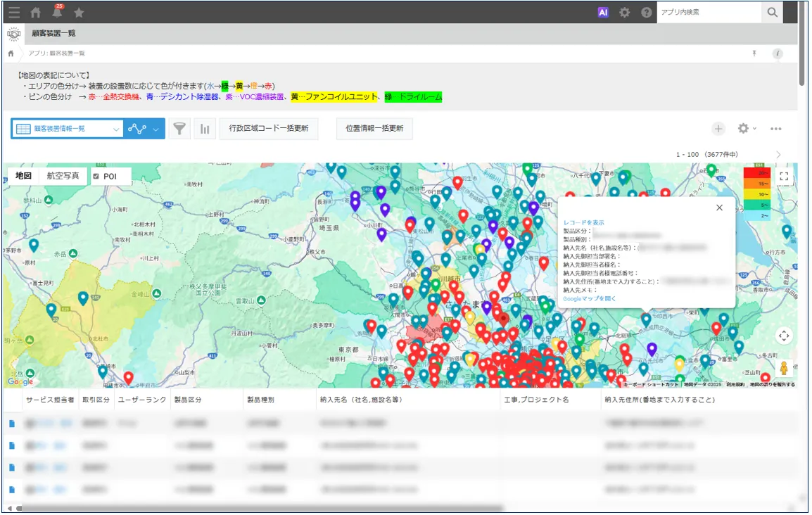Expand the arrow beside the graph icon
This screenshot has height=515, width=812.
[x=156, y=129]
